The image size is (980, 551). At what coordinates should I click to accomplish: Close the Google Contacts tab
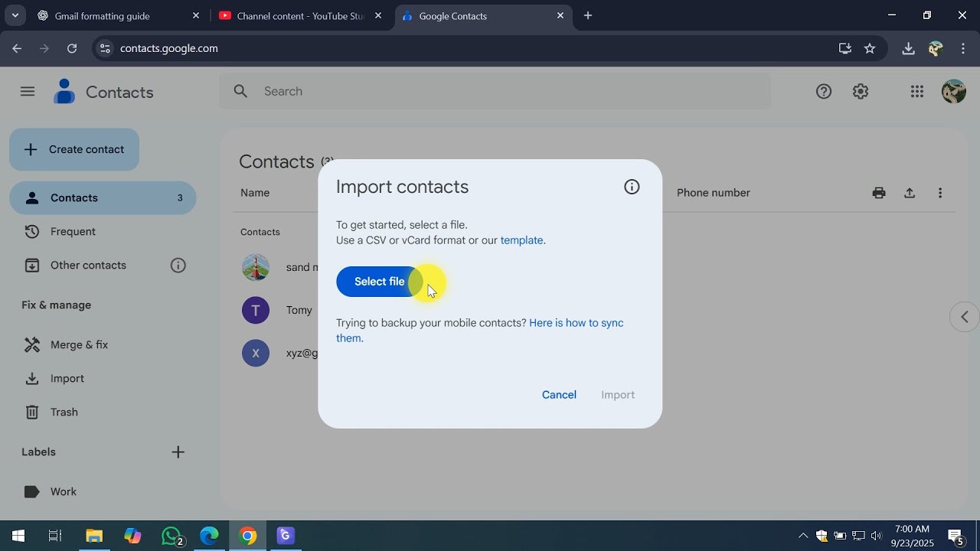tap(560, 15)
